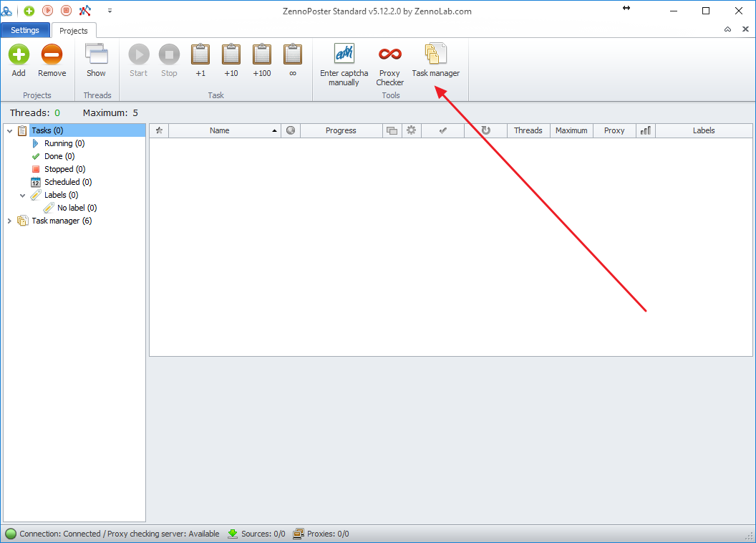Expand the Task manager tree node
The image size is (756, 543).
pos(9,221)
